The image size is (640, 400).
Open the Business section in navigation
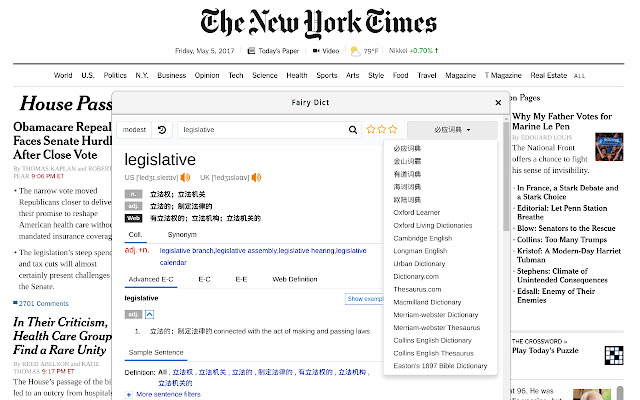click(x=171, y=76)
